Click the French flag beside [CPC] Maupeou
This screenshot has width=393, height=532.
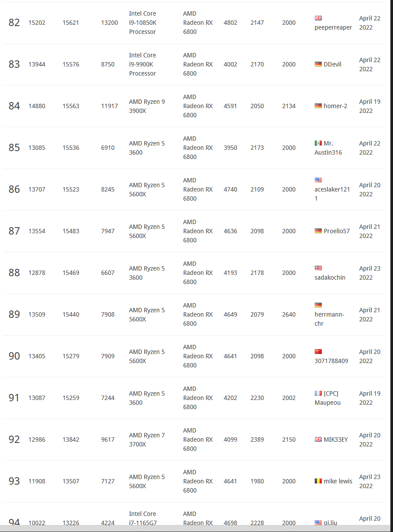(x=318, y=393)
